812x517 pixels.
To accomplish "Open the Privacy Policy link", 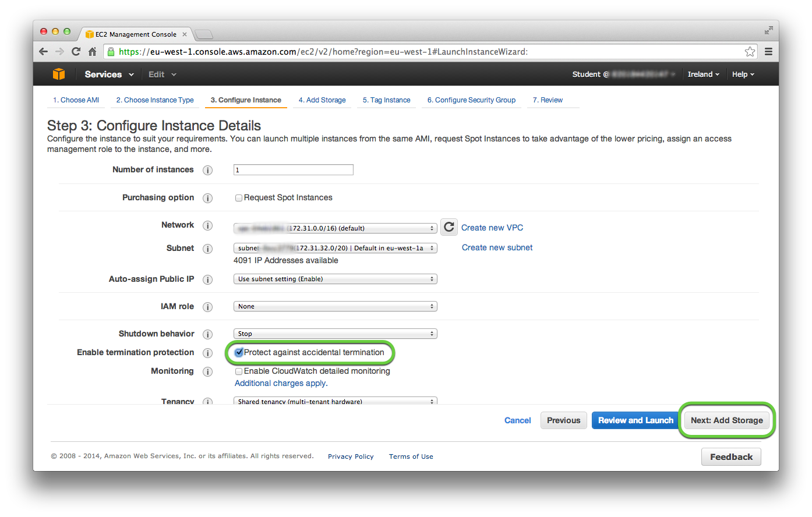I will (x=351, y=456).
